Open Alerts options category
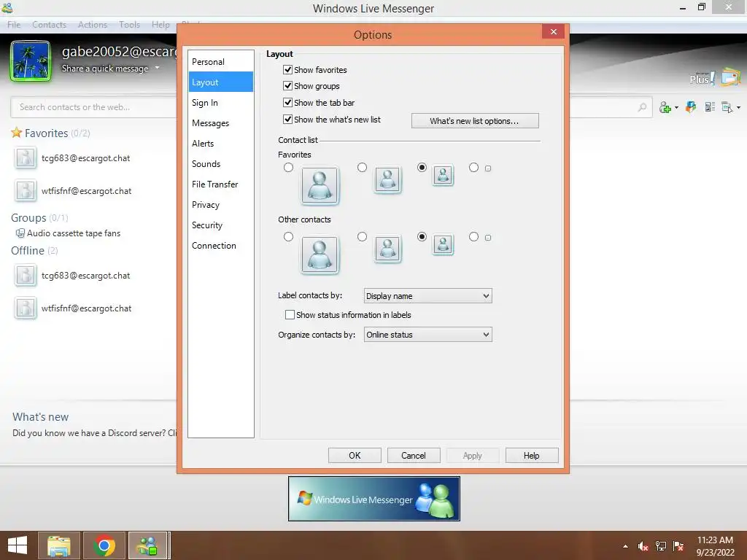Screen dimensions: 747x560 [220, 144]
